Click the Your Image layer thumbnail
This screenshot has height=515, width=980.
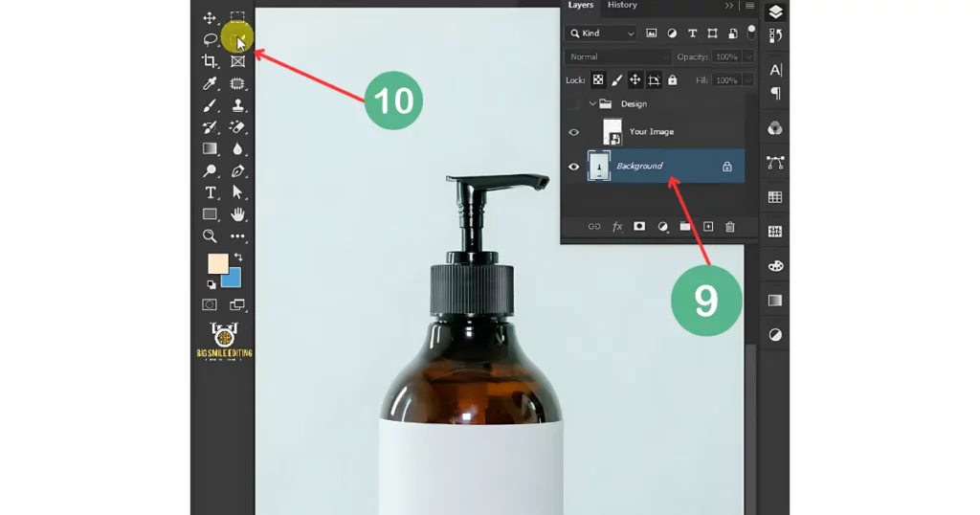tap(612, 132)
